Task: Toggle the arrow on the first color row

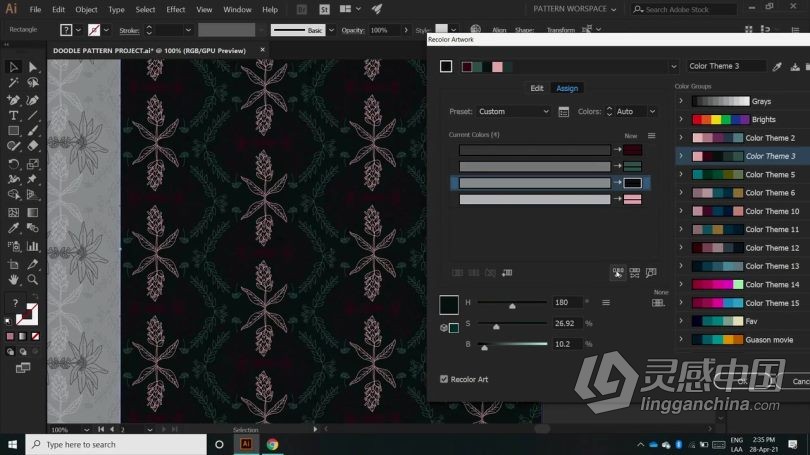Action: 617,150
